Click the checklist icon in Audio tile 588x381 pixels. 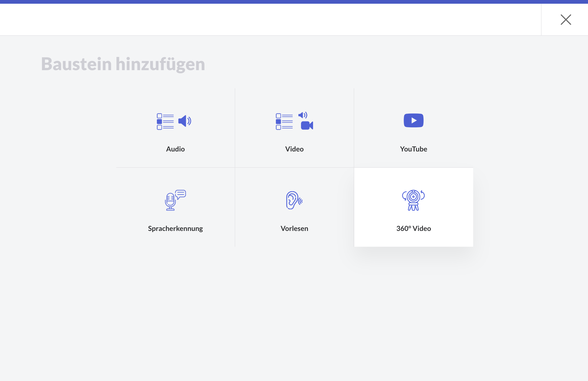tap(165, 122)
